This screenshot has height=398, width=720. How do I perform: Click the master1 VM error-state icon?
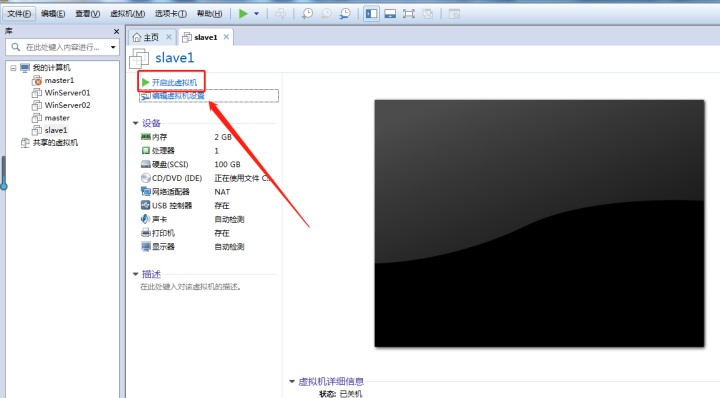coord(37,81)
